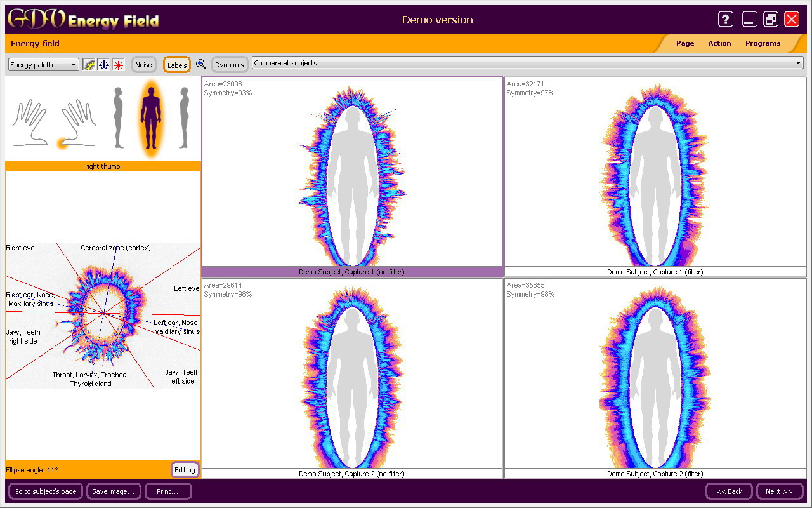This screenshot has height=508, width=812.
Task: Click the red star toolbar icon
Action: 119,65
